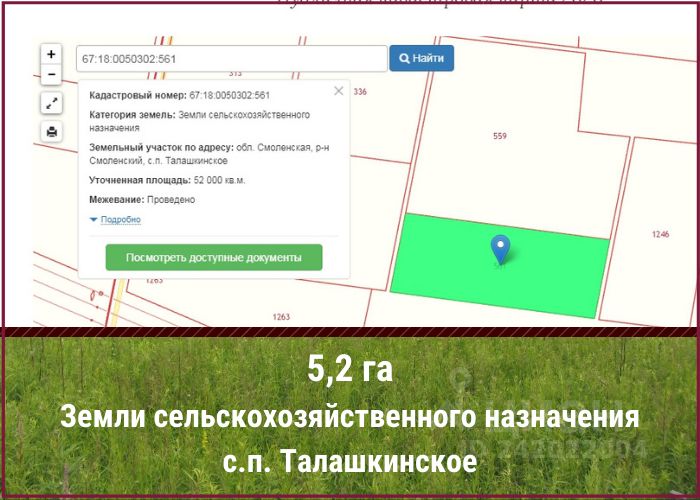The width and height of the screenshot is (700, 500).
Task: Open Посмотреть доступные документы button
Action: pos(214,258)
